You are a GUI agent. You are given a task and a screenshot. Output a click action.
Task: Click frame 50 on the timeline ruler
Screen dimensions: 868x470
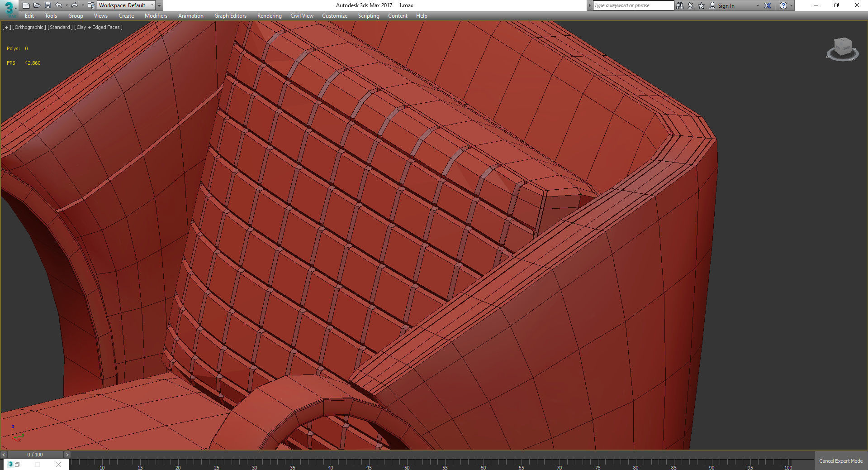click(407, 467)
